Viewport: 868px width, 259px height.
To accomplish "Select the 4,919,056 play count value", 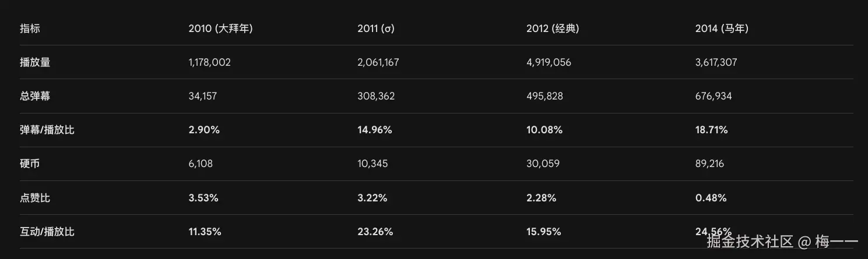I will pos(549,62).
